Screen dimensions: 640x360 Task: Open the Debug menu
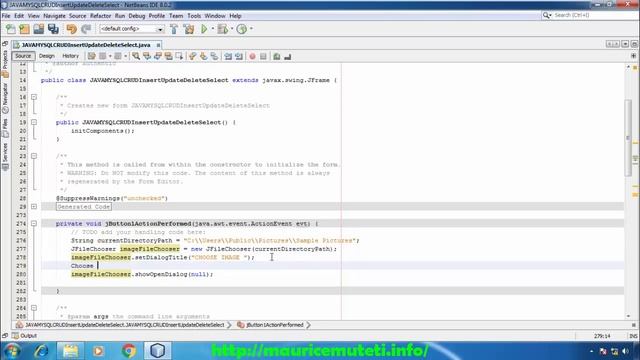click(x=137, y=16)
